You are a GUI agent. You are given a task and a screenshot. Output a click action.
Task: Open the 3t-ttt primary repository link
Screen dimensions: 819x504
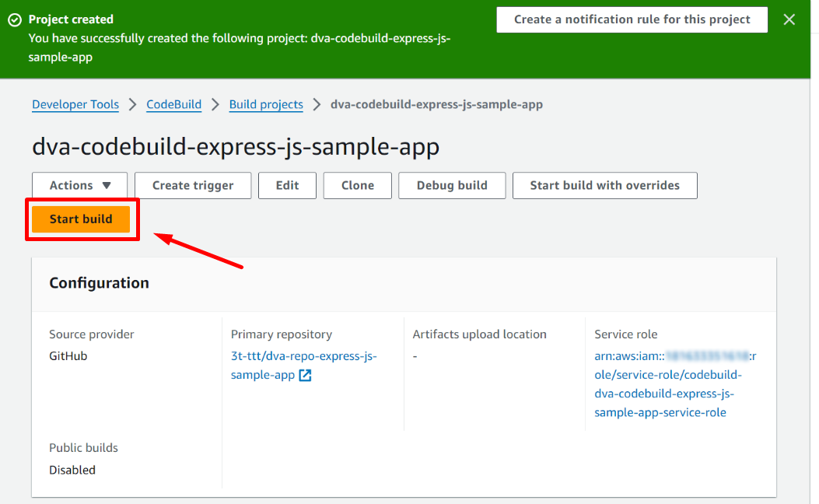[303, 356]
